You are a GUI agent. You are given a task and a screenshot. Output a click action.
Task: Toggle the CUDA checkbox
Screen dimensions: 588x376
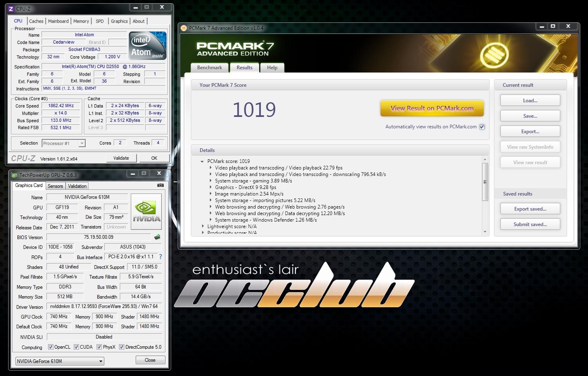(76, 347)
